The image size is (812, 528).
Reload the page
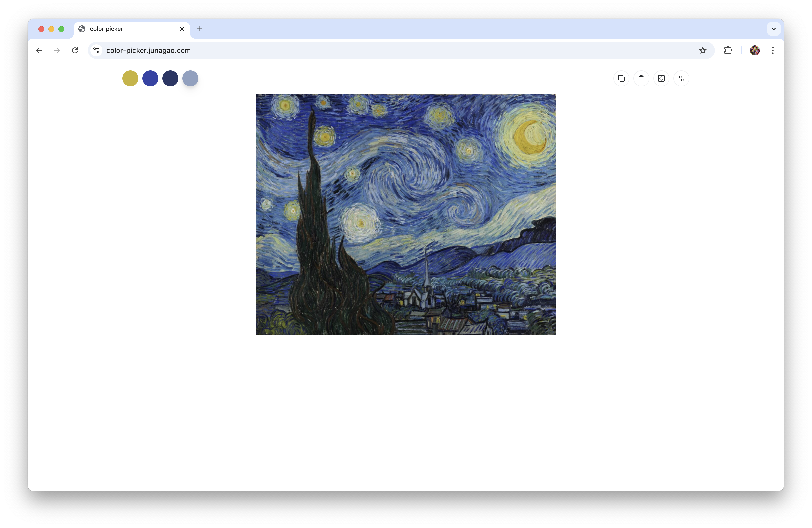(75, 50)
